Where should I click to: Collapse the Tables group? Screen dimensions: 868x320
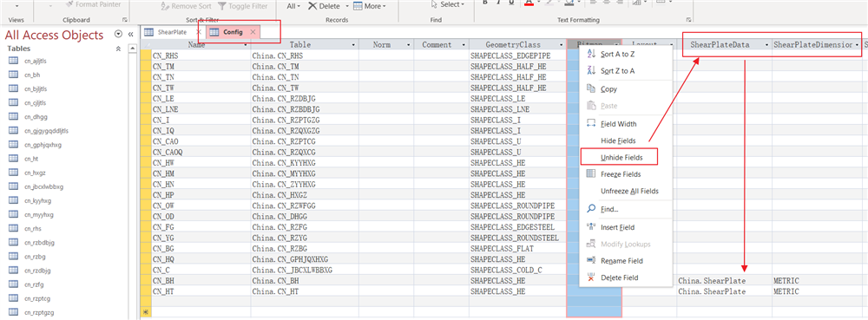pyautogui.click(x=118, y=49)
